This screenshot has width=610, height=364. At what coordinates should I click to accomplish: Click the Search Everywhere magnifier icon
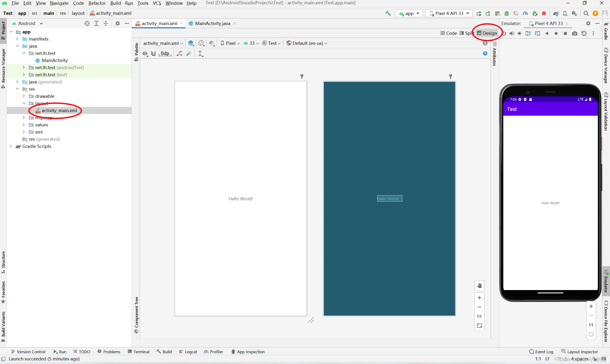pyautogui.click(x=586, y=14)
